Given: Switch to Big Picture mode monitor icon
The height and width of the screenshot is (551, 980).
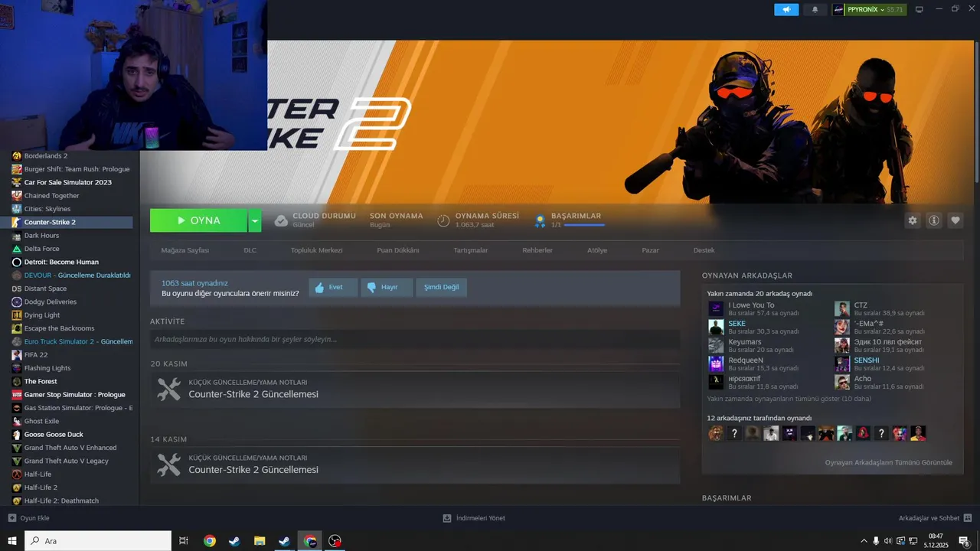Looking at the screenshot, I should tap(920, 9).
